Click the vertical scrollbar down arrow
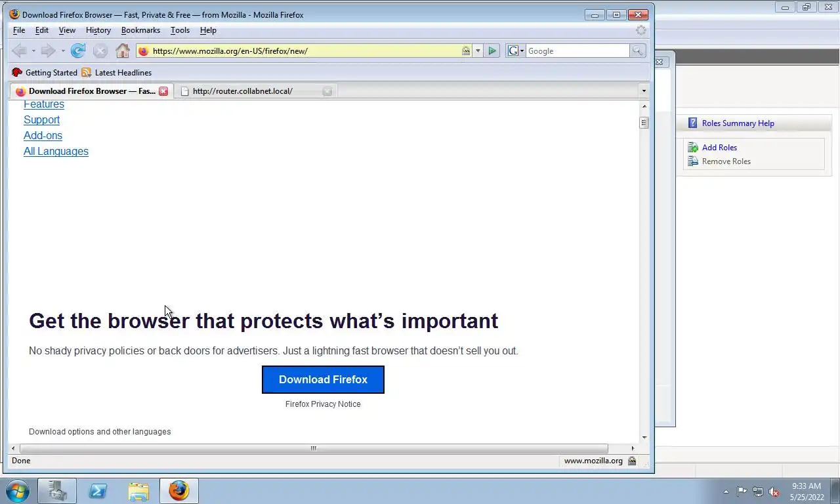The height and width of the screenshot is (504, 840). click(x=644, y=437)
